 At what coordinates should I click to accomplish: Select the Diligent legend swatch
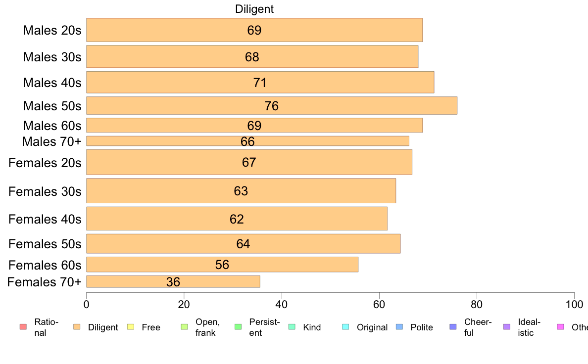pyautogui.click(x=77, y=327)
